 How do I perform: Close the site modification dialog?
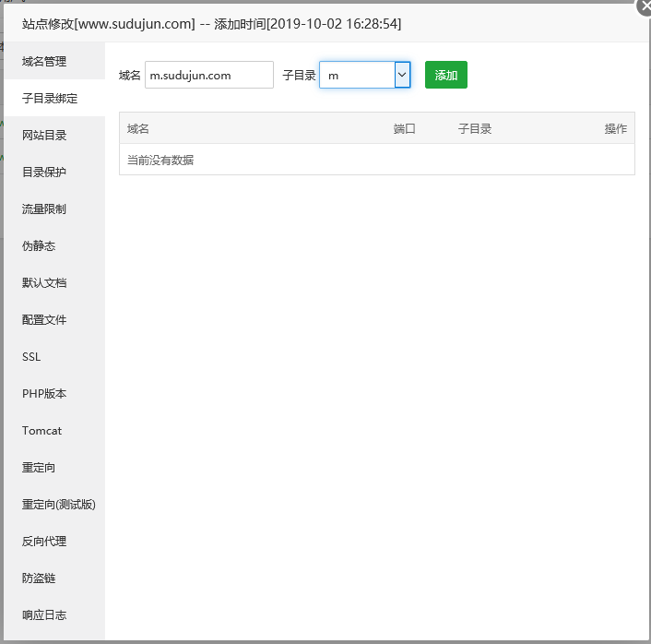click(645, 6)
